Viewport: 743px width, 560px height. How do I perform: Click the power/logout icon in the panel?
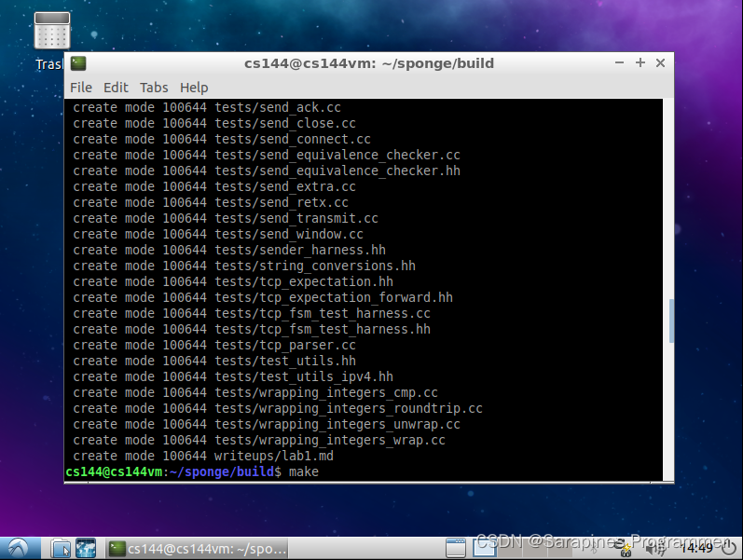pos(730,548)
